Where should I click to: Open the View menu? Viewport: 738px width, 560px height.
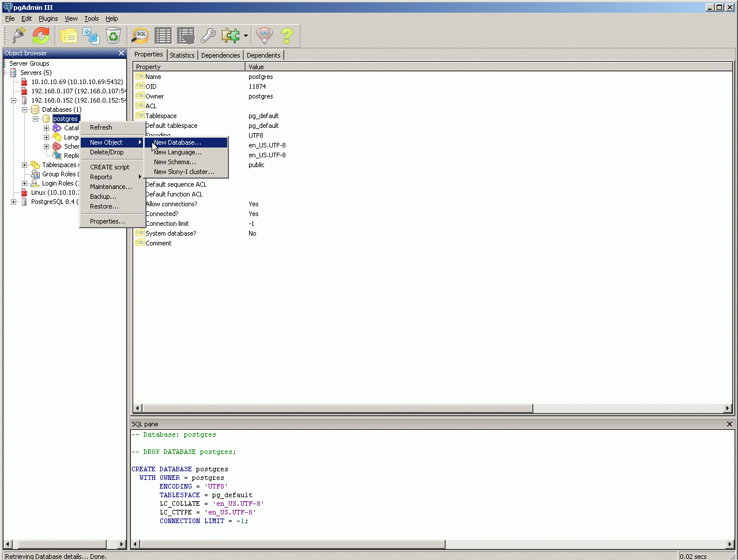coord(71,18)
